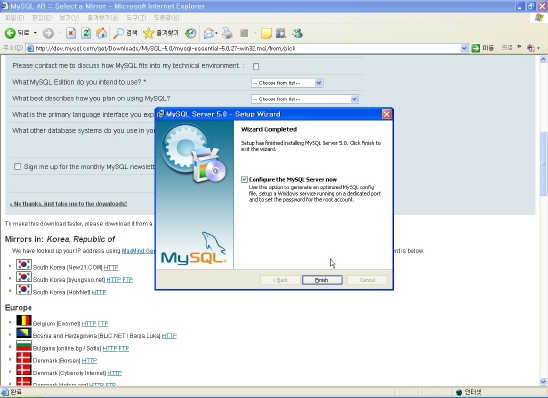Click inside the address bar URL field
The height and width of the screenshot is (398, 548).
246,48
